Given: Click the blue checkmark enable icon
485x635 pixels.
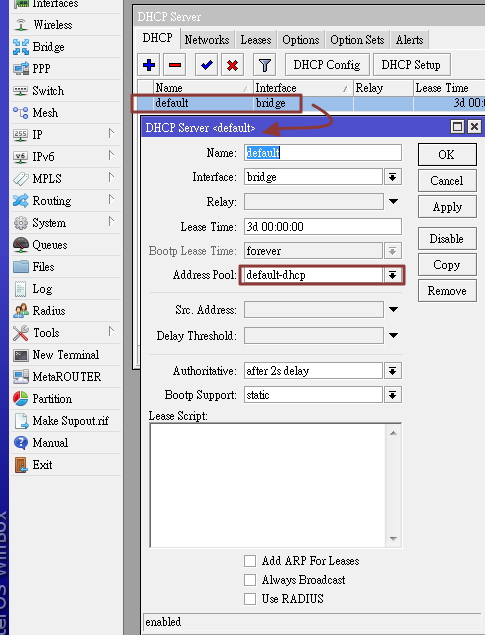Looking at the screenshot, I should [x=206, y=65].
